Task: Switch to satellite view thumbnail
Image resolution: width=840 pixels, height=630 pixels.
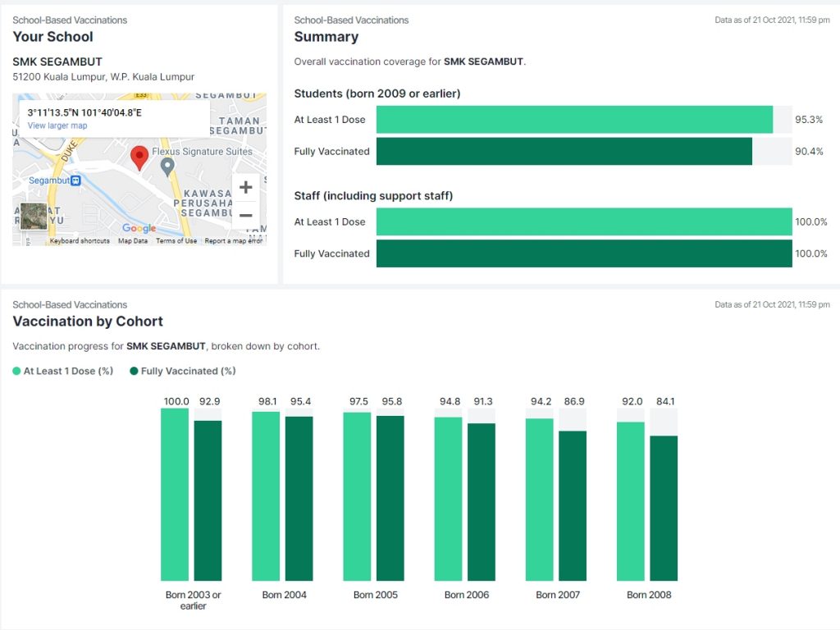Action: point(34,217)
